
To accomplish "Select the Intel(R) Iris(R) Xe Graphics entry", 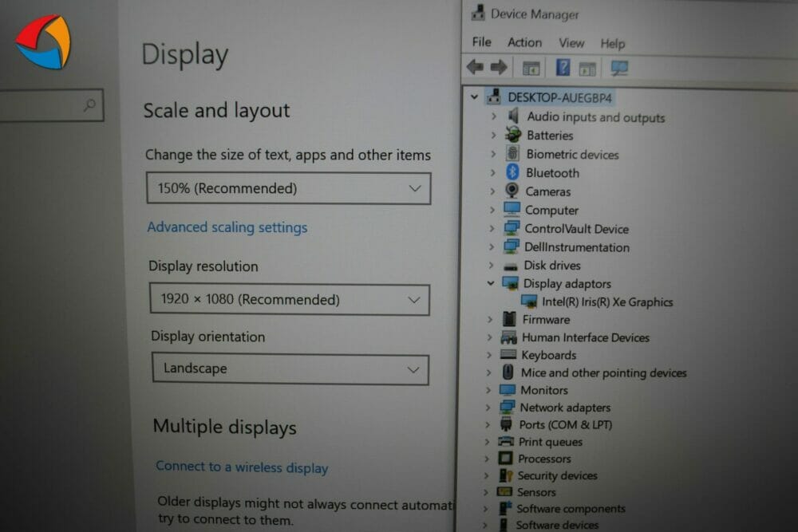I will click(607, 301).
